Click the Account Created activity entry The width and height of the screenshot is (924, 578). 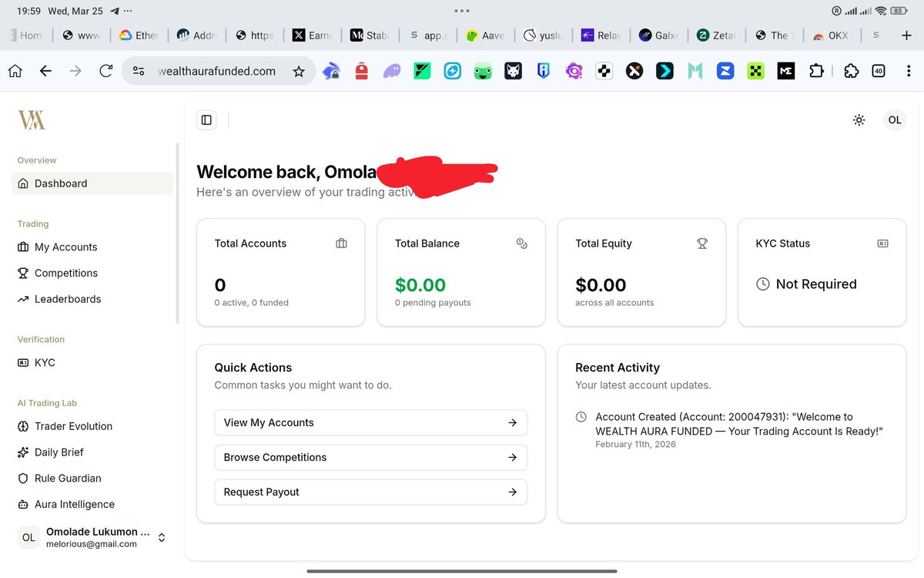[x=730, y=432]
